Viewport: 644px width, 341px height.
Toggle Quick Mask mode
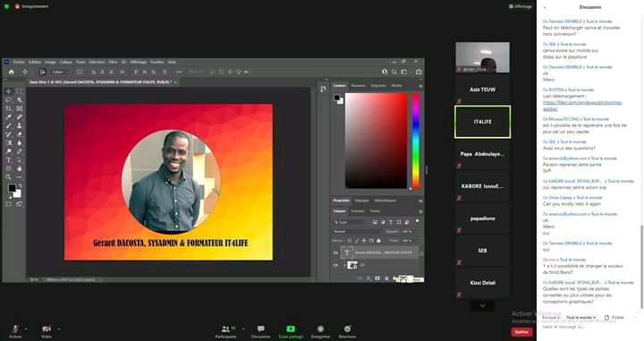coord(9,204)
